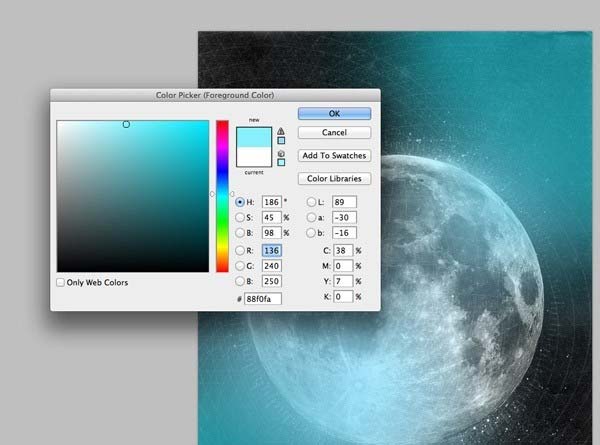The image size is (600, 445).
Task: Click the L field showing 89
Action: pos(344,202)
